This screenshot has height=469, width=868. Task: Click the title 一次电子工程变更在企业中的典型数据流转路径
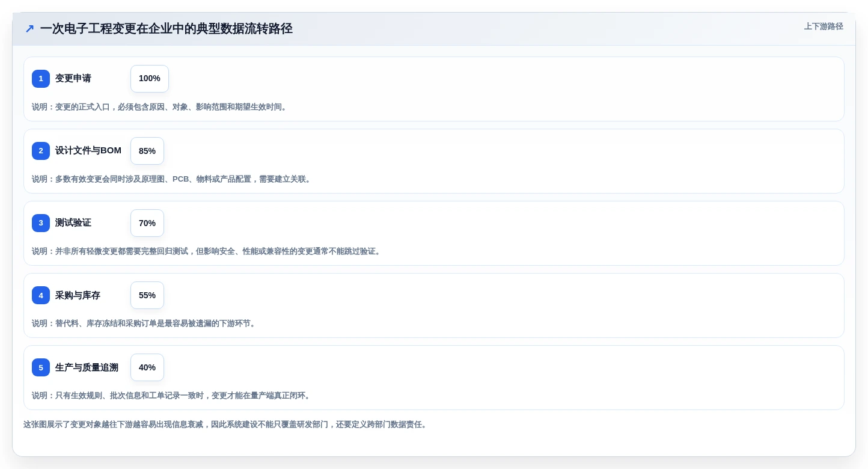[167, 29]
